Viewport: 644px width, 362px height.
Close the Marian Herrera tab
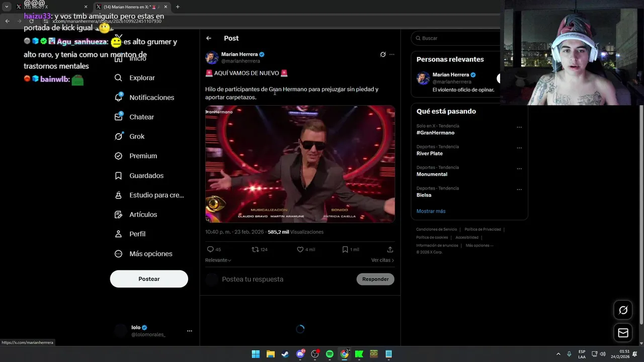click(x=166, y=7)
